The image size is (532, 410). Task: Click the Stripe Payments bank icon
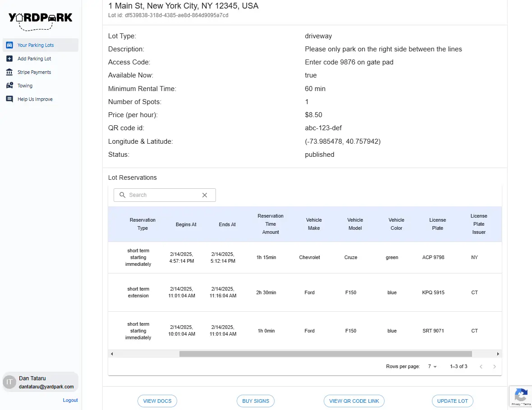[9, 72]
